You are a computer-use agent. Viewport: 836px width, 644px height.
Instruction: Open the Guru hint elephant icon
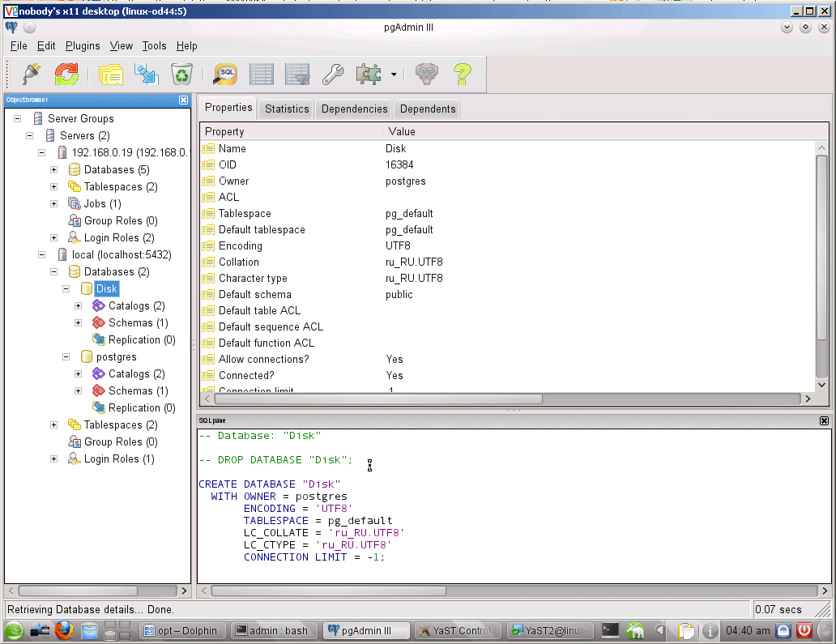427,75
